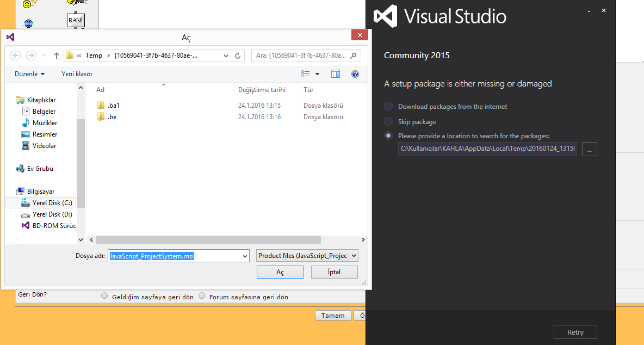Expand the address bar path history dropdown
This screenshot has width=644, height=345.
coord(226,56)
